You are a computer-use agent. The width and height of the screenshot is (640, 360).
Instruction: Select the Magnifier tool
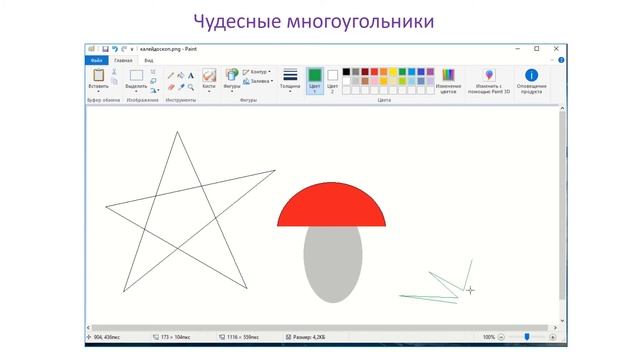click(191, 87)
